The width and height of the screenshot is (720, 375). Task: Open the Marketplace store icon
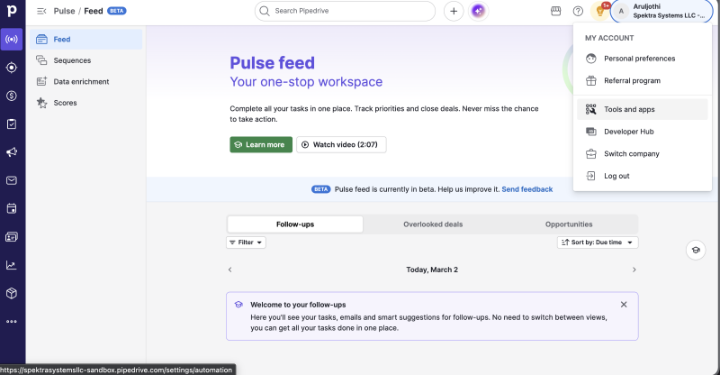coord(556,11)
